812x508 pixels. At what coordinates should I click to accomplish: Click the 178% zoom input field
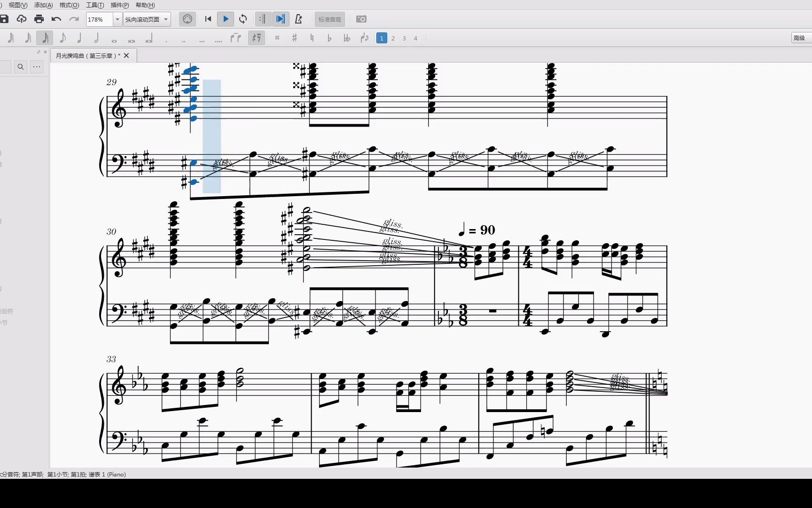100,19
